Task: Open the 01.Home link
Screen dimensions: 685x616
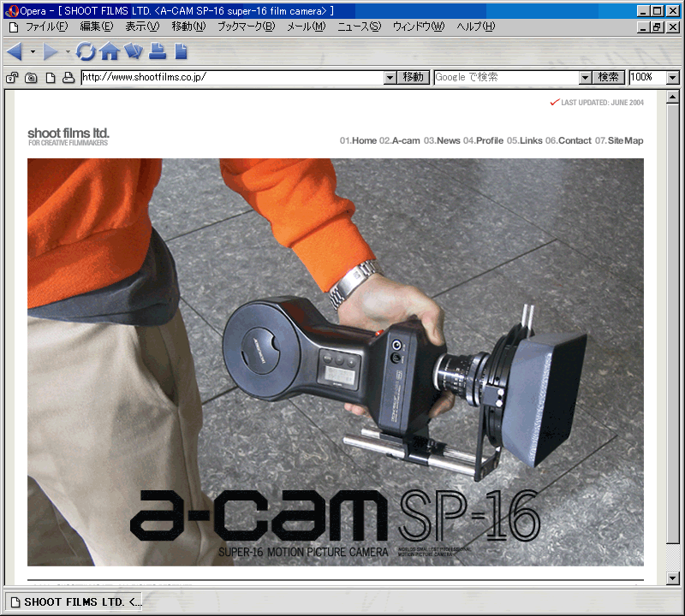Action: point(358,140)
